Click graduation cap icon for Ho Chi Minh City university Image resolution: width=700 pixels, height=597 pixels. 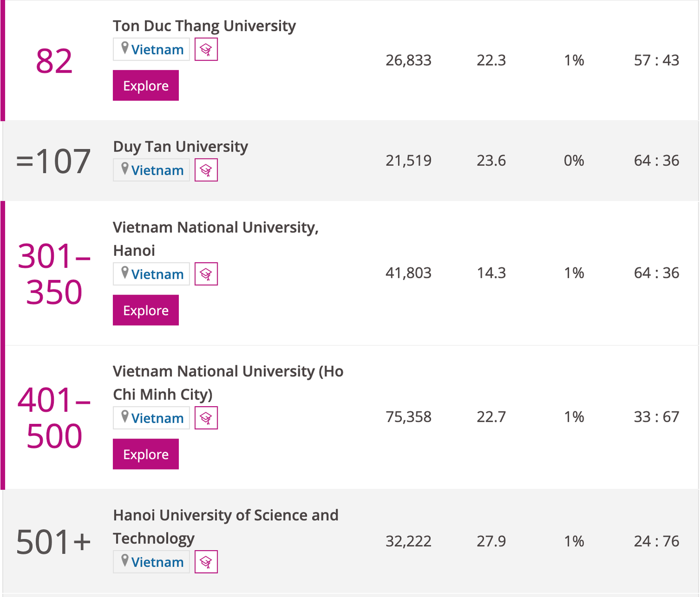tap(206, 418)
